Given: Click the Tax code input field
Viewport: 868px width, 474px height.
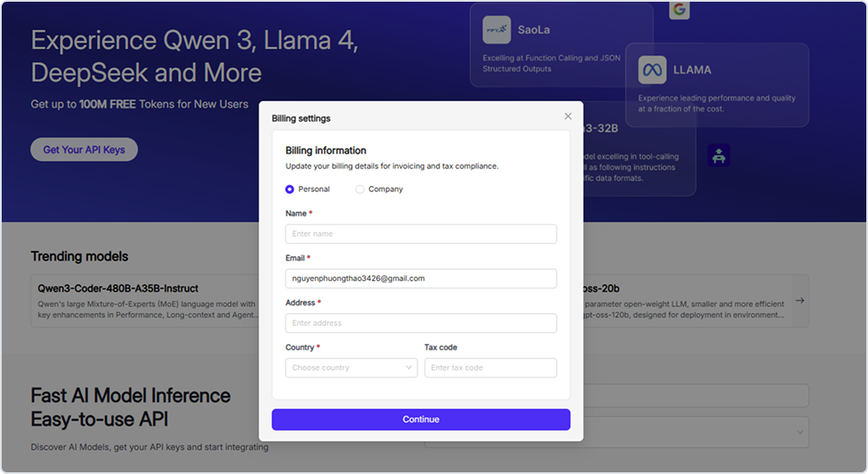Looking at the screenshot, I should pos(490,368).
